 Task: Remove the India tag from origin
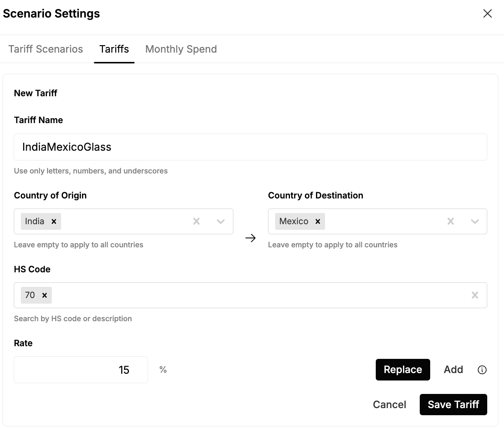54,221
